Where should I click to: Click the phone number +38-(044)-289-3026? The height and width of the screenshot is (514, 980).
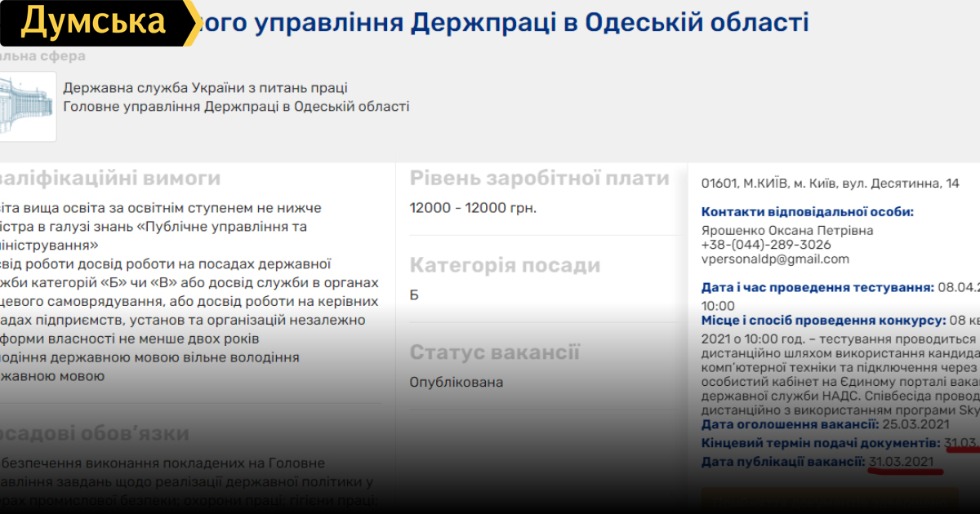pos(766,245)
